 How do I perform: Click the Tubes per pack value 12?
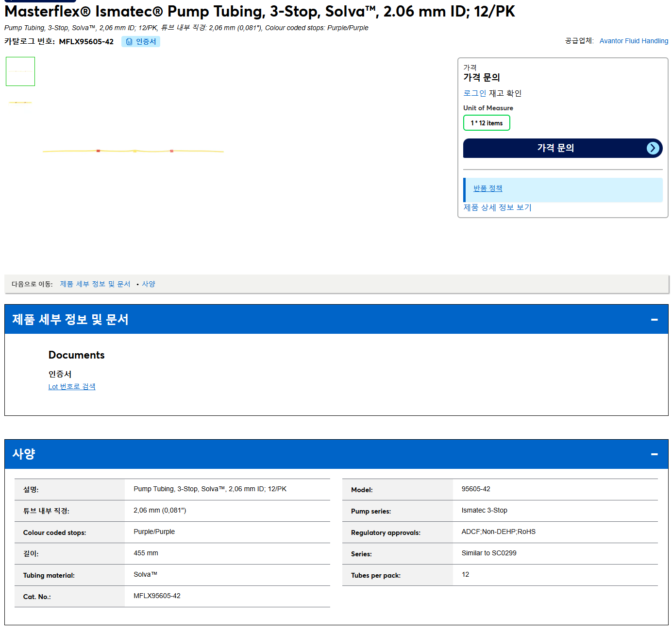click(x=465, y=574)
